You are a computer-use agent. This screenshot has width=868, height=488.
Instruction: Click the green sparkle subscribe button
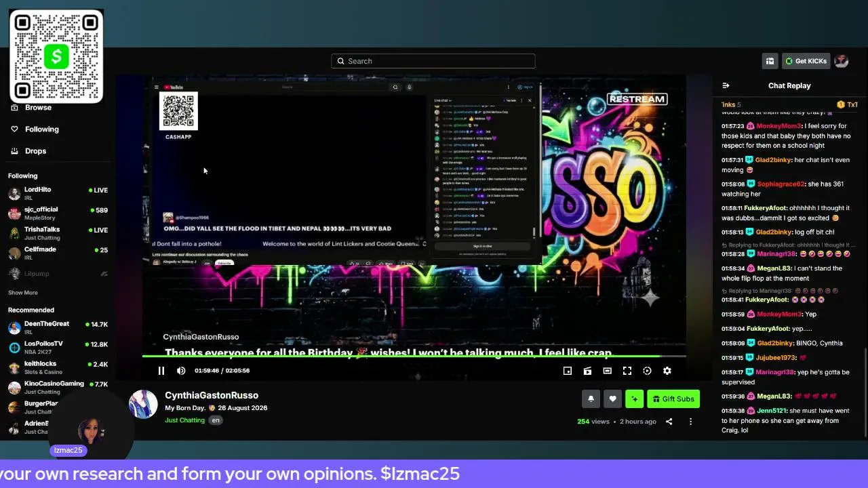pyautogui.click(x=634, y=399)
